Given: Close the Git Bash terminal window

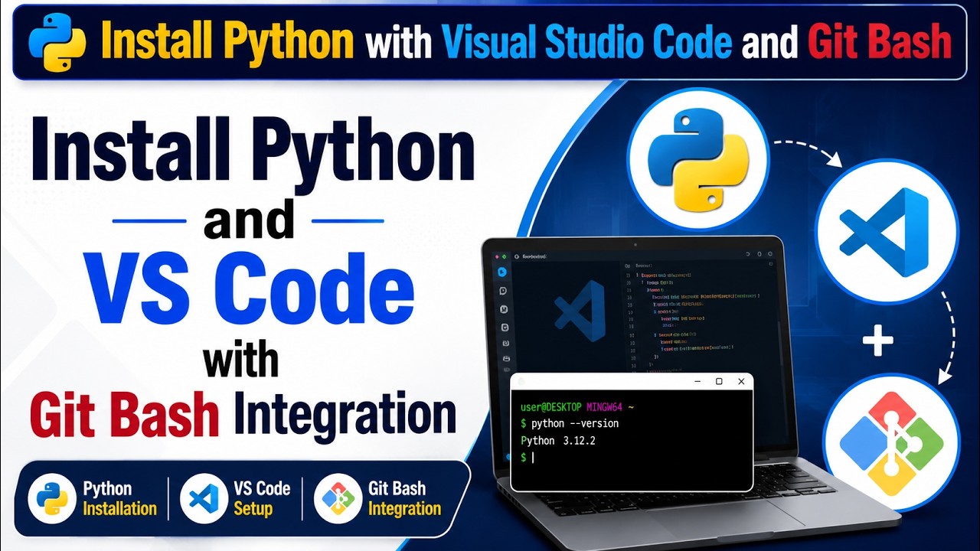Looking at the screenshot, I should click(741, 381).
